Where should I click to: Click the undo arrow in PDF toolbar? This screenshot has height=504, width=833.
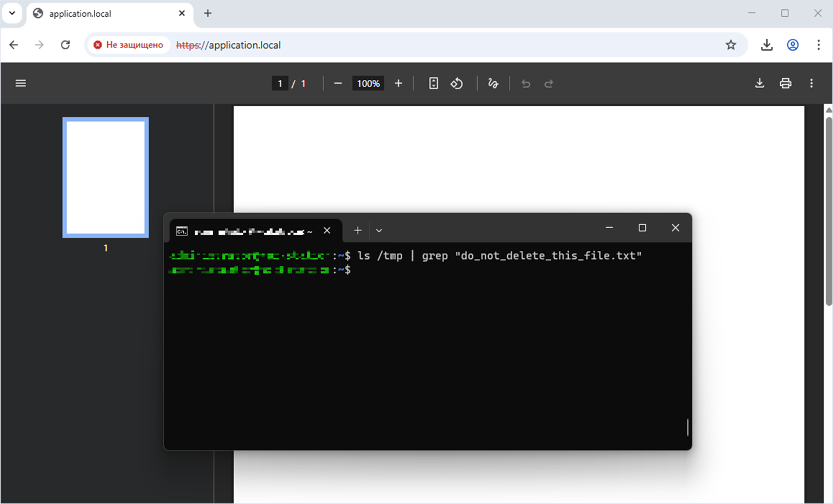coord(526,83)
